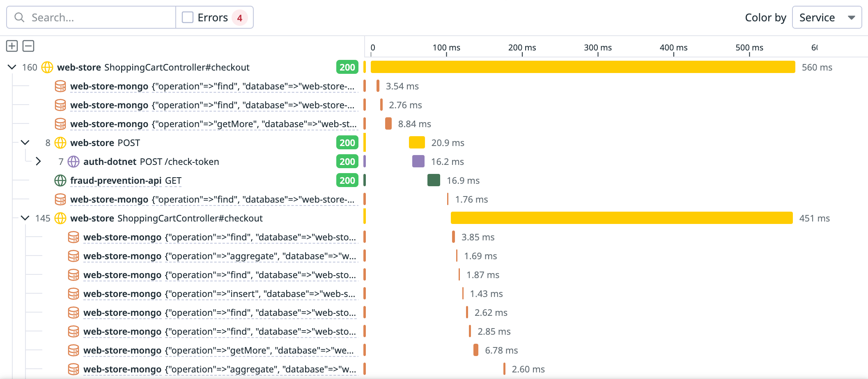Select the orange 6.78 ms span bar
The height and width of the screenshot is (379, 868).
point(476,350)
